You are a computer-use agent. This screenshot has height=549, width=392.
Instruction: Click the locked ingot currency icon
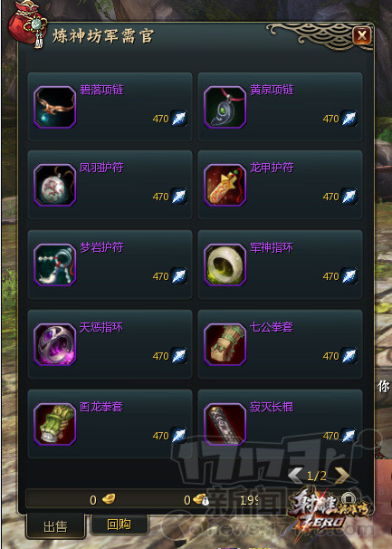201,500
